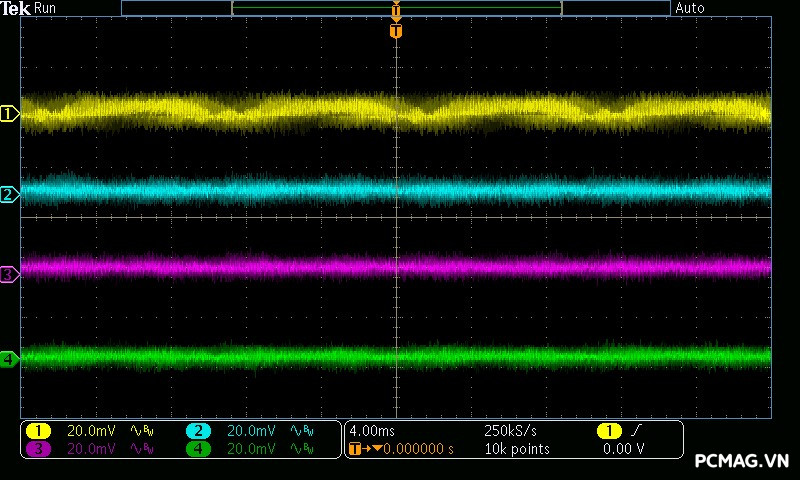
Task: Click the Tek logo in top corner
Action: (x=16, y=8)
